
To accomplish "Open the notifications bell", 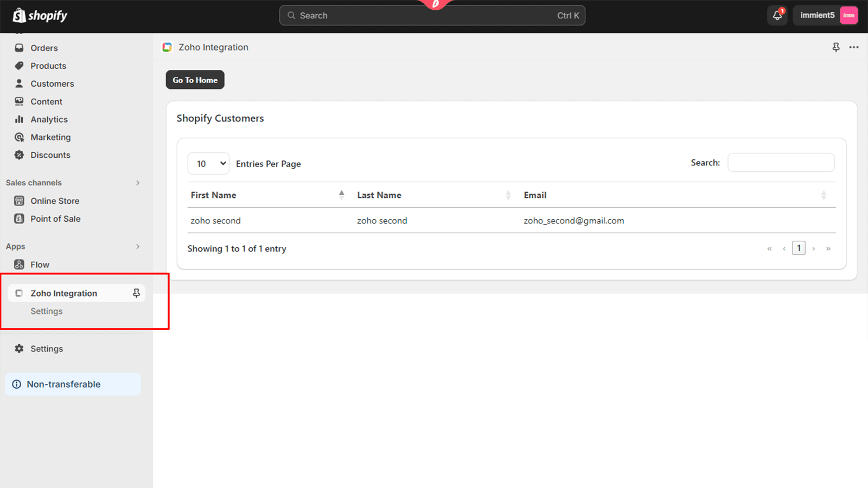I will (777, 16).
